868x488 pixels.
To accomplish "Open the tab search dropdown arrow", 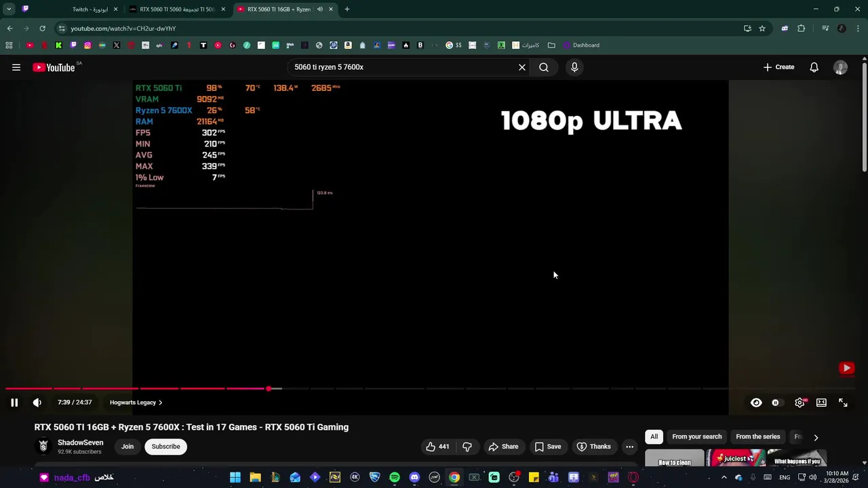I will [9, 9].
